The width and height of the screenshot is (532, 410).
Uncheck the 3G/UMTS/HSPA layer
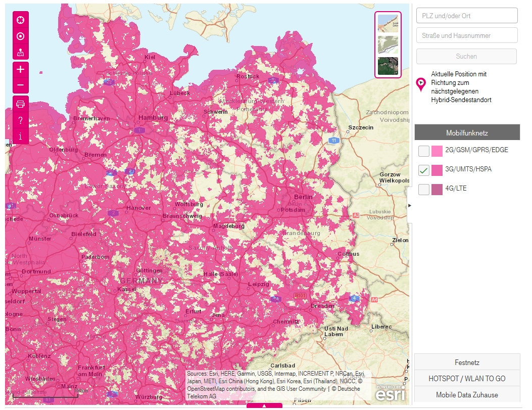pyautogui.click(x=424, y=170)
